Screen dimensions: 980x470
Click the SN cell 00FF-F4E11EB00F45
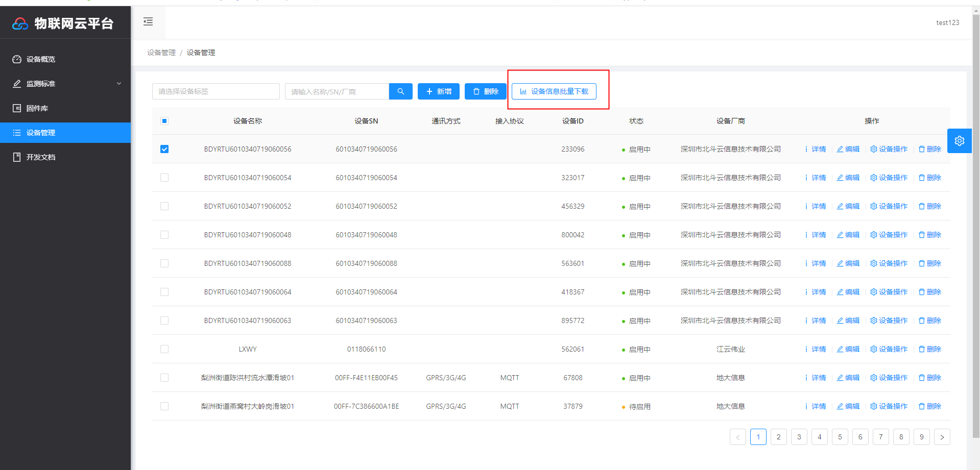tap(366, 378)
